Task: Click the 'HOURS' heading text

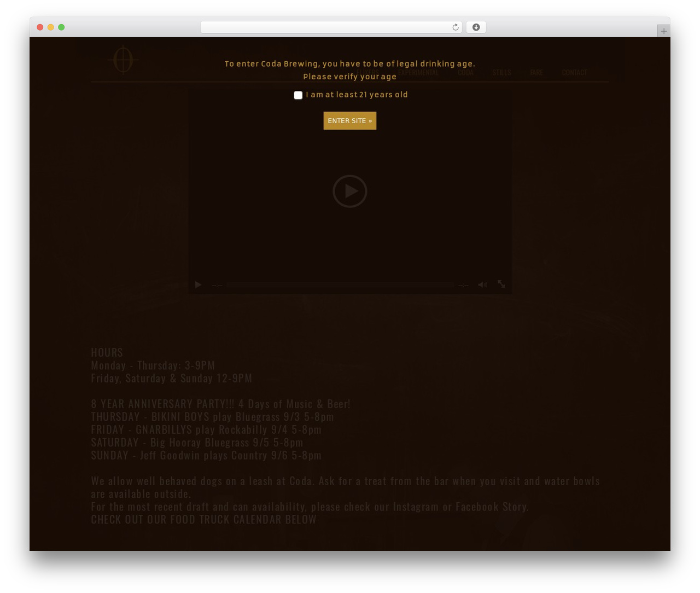Action: 107,352
